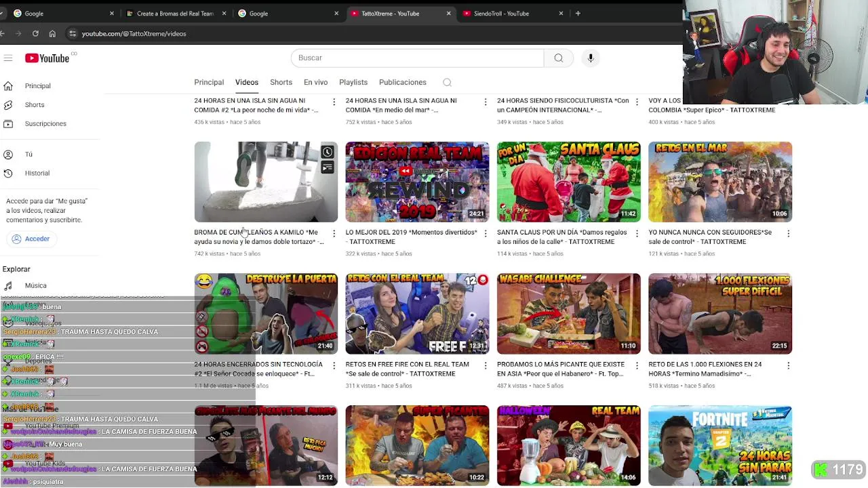Click the Acceder sign-in button
Screen dimensions: 868x488
click(31, 239)
